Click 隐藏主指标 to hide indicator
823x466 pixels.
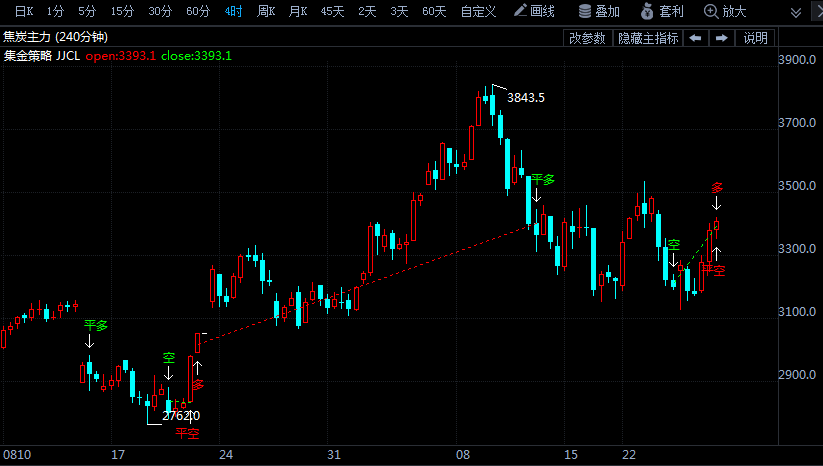click(x=648, y=38)
